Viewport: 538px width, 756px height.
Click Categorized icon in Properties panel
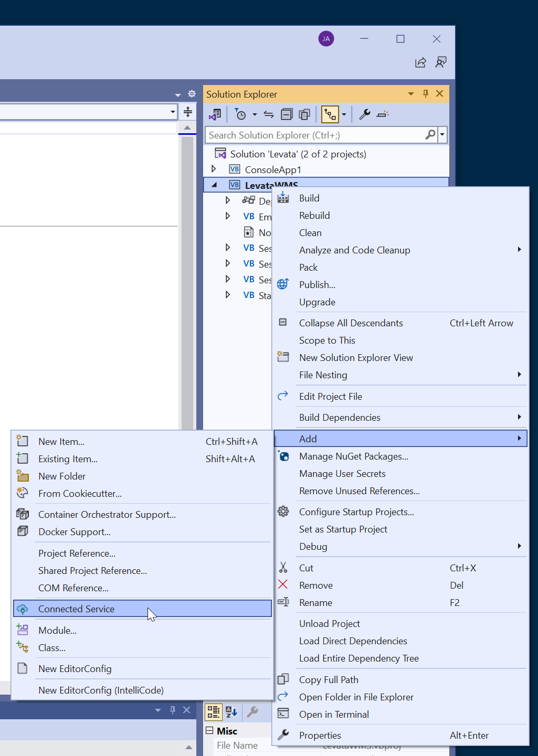(x=214, y=711)
